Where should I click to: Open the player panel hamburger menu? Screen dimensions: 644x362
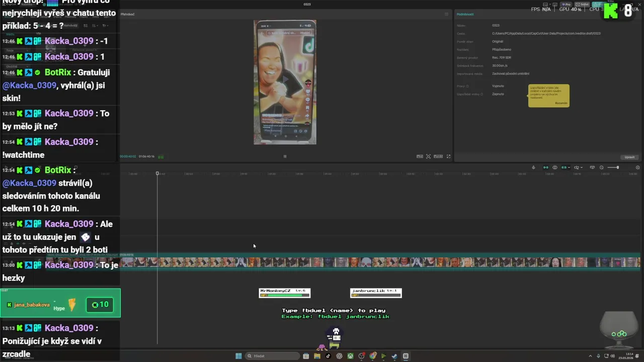(446, 14)
